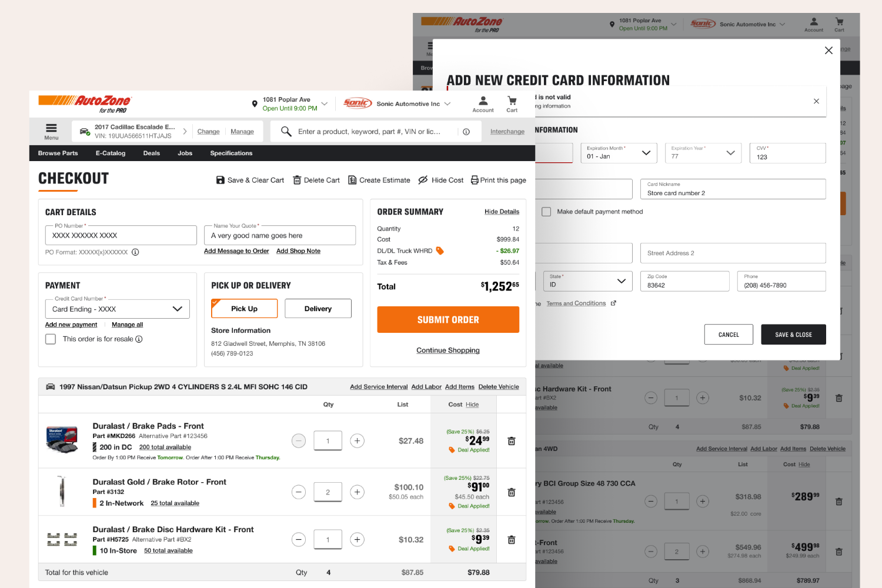Delete Brake Disc Hardware Kit row trash icon
Viewport: 882px width, 588px height.
tap(512, 540)
